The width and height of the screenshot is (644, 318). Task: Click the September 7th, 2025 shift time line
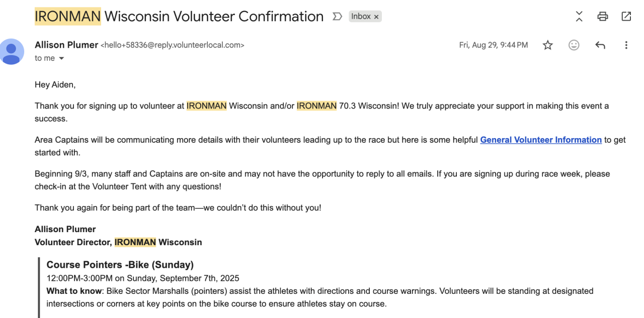coord(143,278)
